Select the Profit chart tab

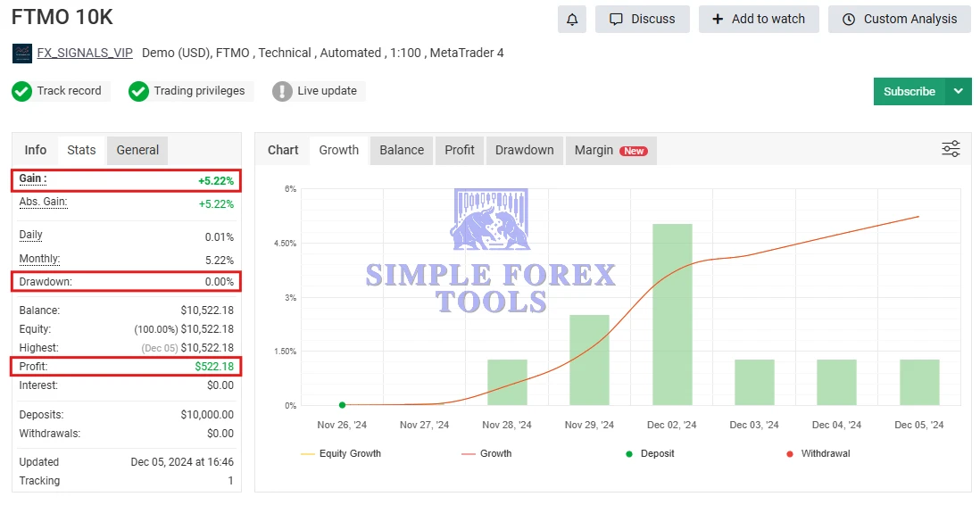(x=460, y=150)
